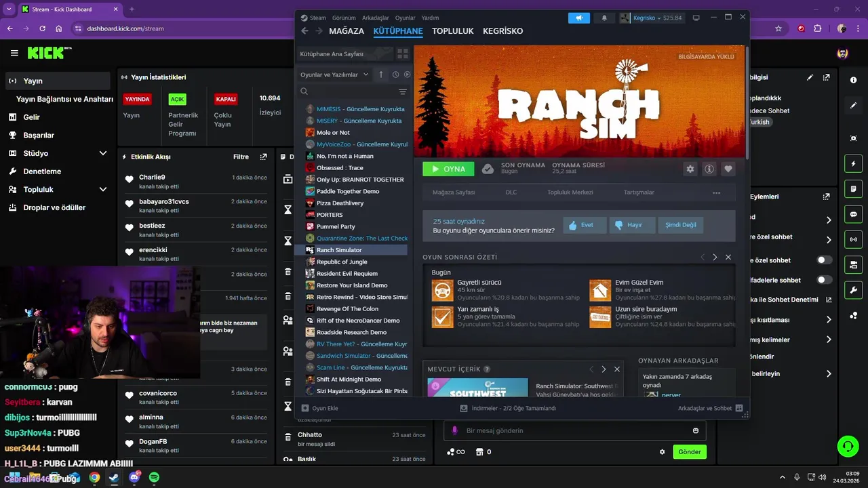This screenshot has height=488, width=868.
Task: Open Görünüm menu
Action: 344,18
